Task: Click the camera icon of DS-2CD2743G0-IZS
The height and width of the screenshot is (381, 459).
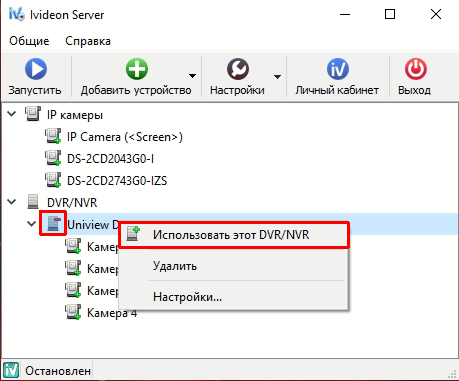Action: pos(53,180)
